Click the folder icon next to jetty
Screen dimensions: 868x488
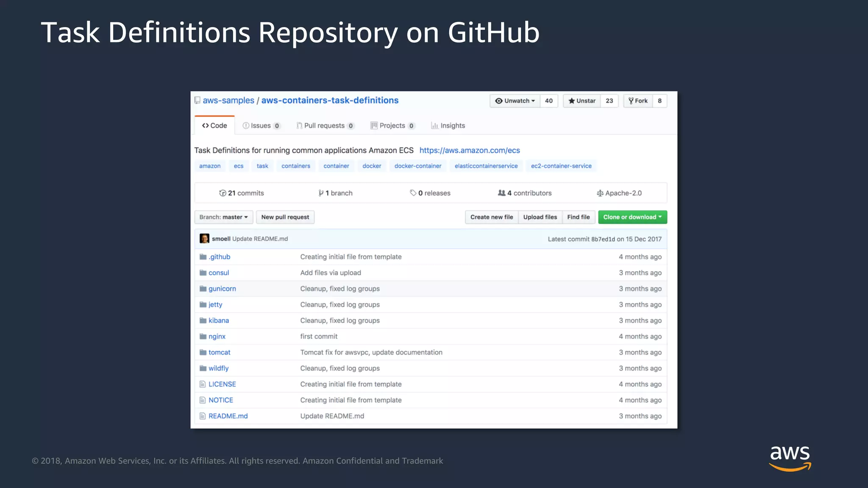[203, 305]
